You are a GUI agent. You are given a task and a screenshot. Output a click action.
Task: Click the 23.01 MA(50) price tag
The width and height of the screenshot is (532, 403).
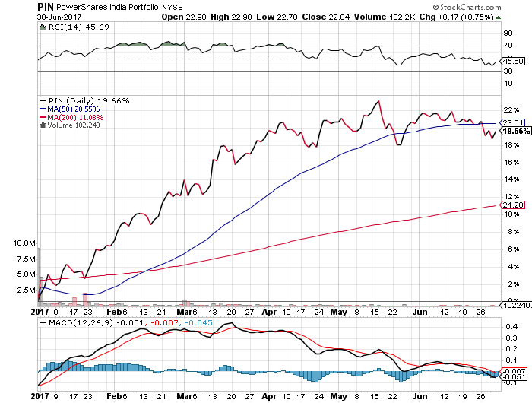point(513,122)
